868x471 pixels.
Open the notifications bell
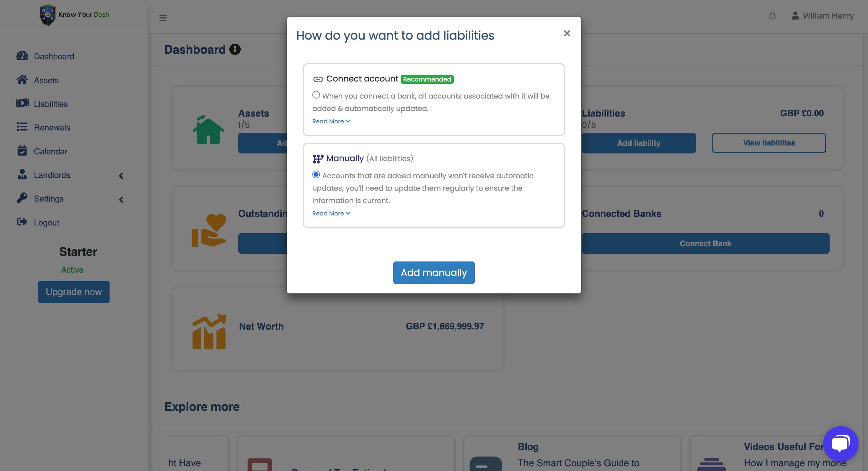tap(772, 16)
